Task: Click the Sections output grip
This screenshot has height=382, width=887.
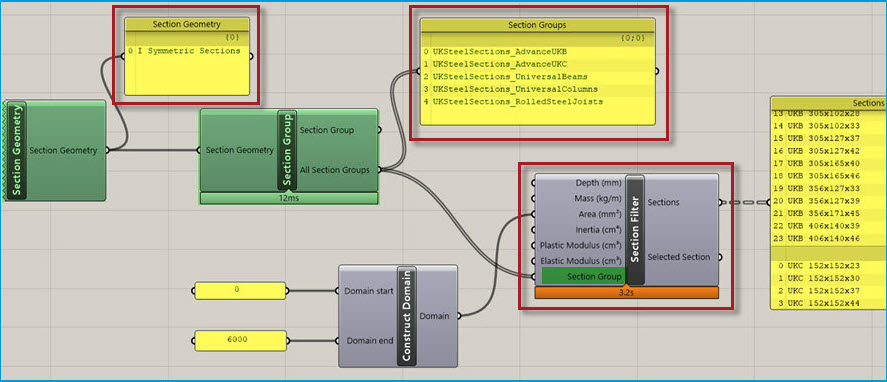Action: point(721,202)
